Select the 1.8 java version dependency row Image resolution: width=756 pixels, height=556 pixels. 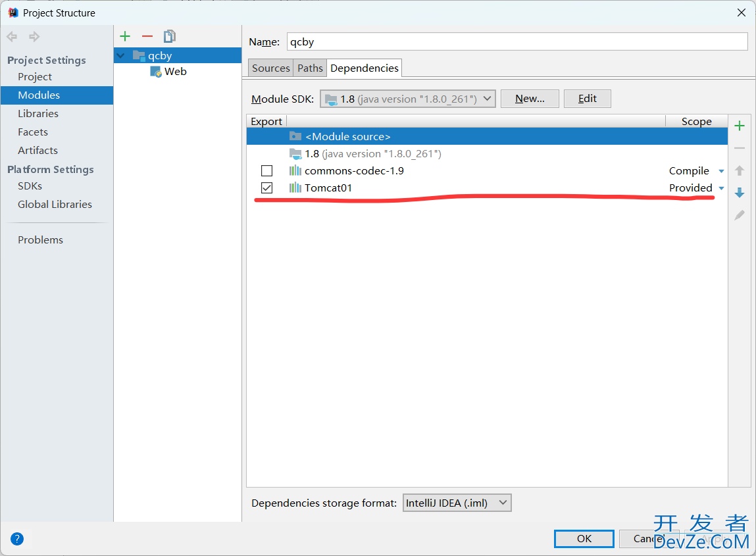point(487,154)
